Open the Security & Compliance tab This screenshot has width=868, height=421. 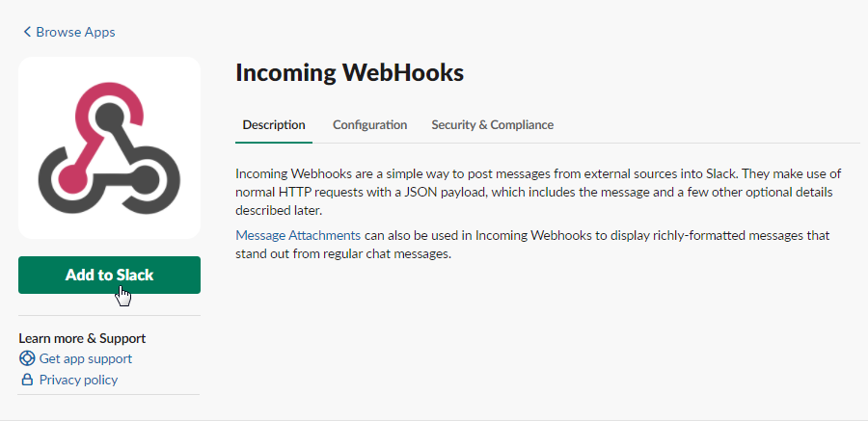[x=492, y=125]
